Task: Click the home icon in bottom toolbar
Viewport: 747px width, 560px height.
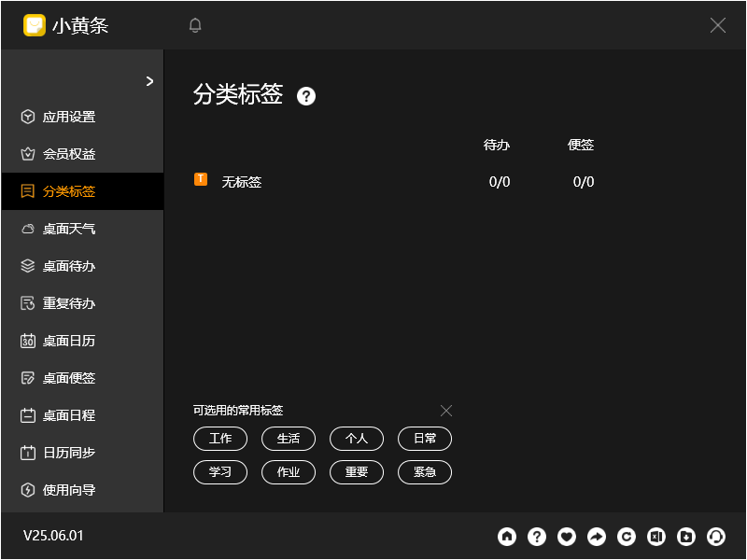Action: pyautogui.click(x=507, y=537)
